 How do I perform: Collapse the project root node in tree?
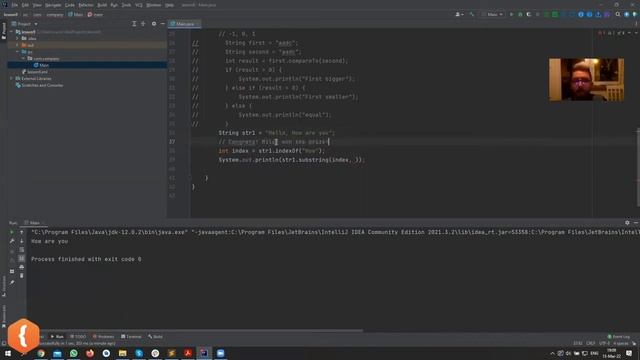11,31
